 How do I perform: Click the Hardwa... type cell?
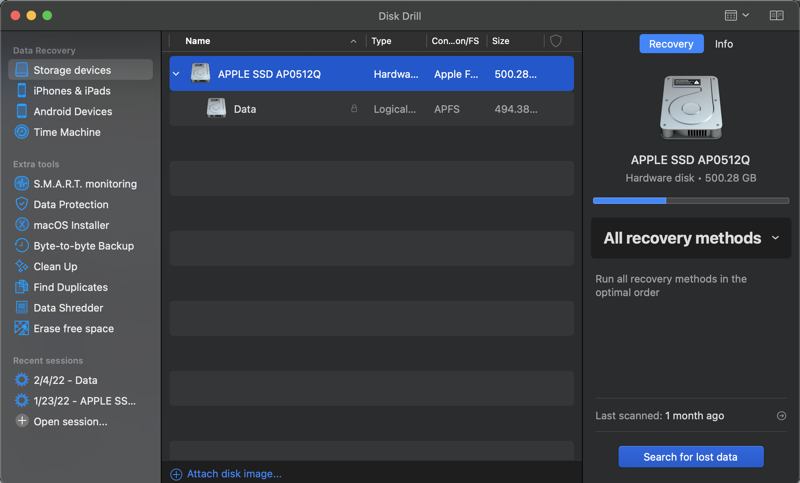coord(395,74)
